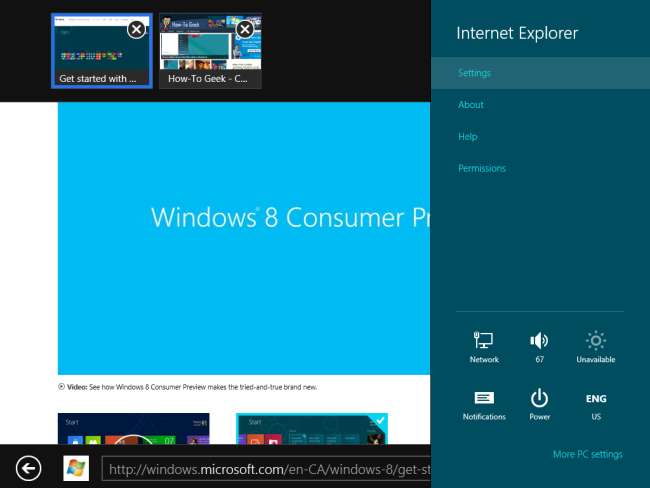Open the teal Start screen thumbnail
Image resolution: width=650 pixels, height=488 pixels.
pyautogui.click(x=312, y=428)
